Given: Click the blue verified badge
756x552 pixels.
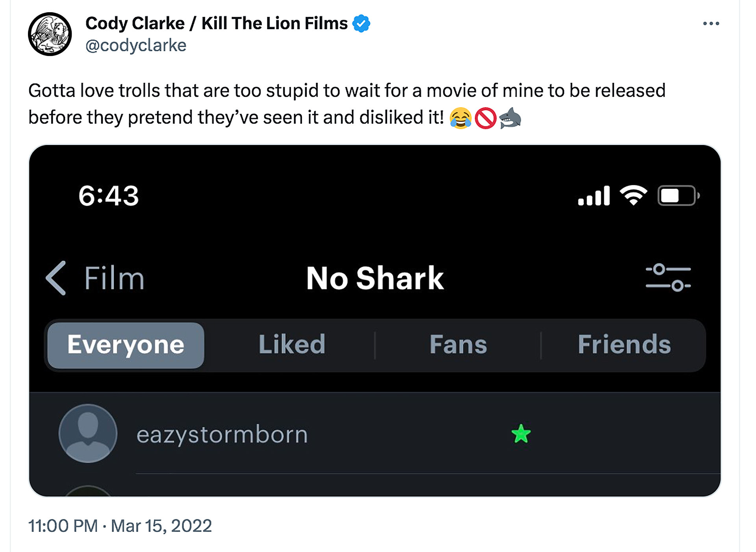Looking at the screenshot, I should [x=361, y=23].
